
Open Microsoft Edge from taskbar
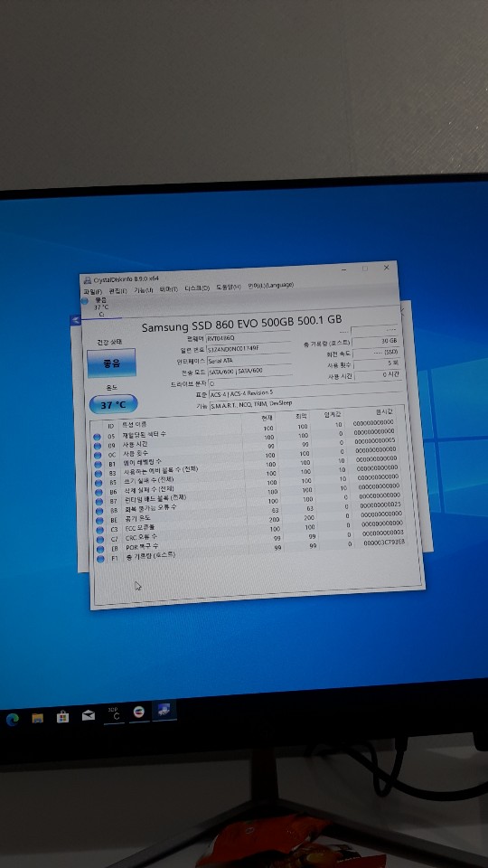12,719
